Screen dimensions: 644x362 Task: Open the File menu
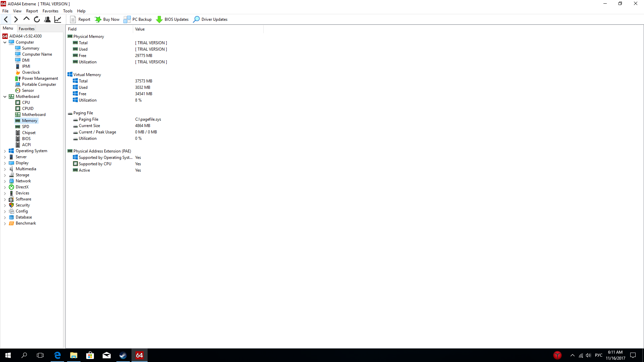tap(5, 11)
